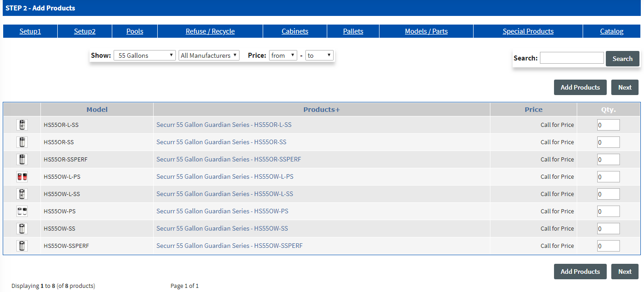Click the bottom Next button

(625, 272)
